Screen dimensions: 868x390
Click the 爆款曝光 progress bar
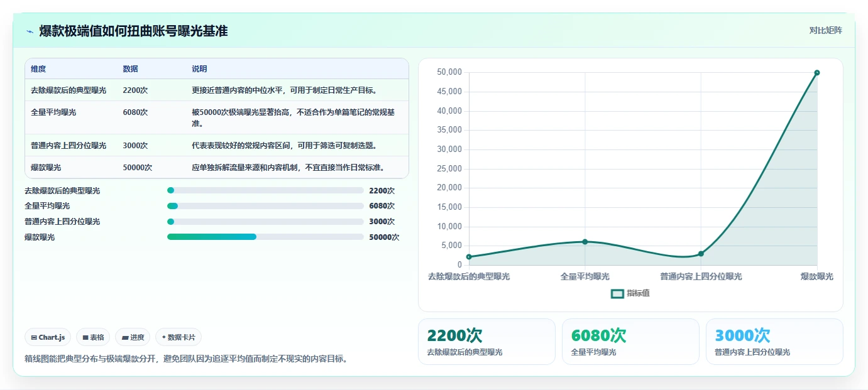click(265, 237)
